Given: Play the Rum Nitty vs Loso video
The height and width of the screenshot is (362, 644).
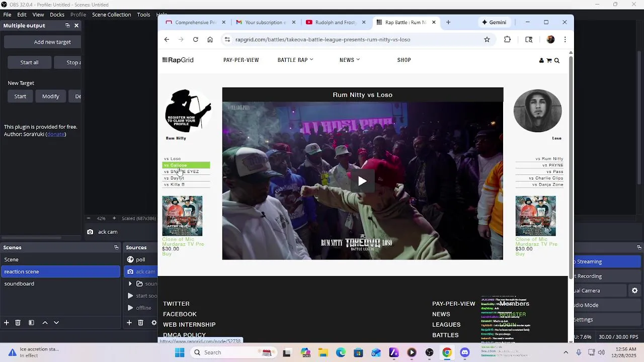Looking at the screenshot, I should 362,181.
